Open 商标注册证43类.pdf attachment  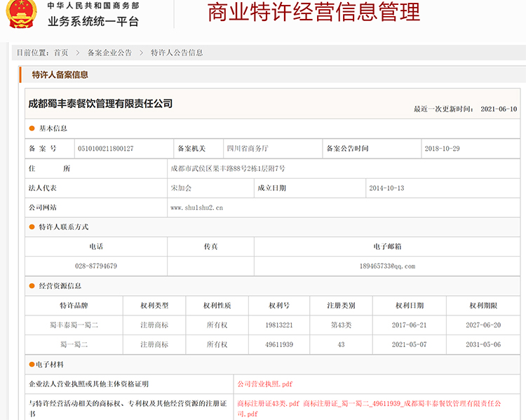coord(268,404)
